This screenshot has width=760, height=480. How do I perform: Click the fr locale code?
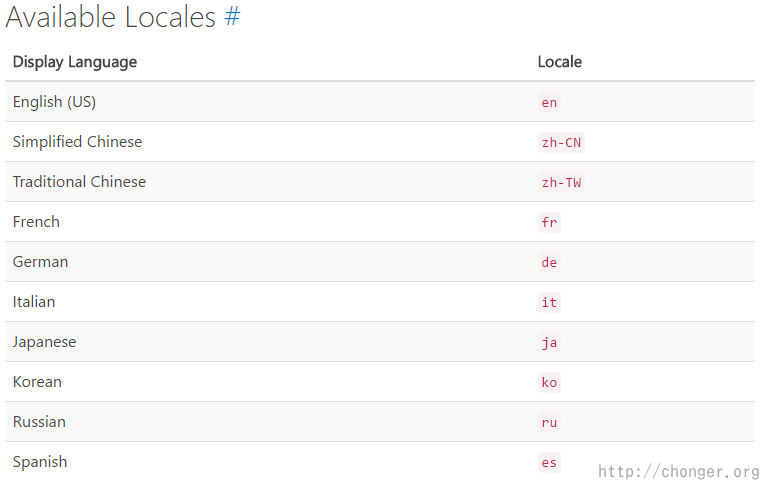click(549, 222)
